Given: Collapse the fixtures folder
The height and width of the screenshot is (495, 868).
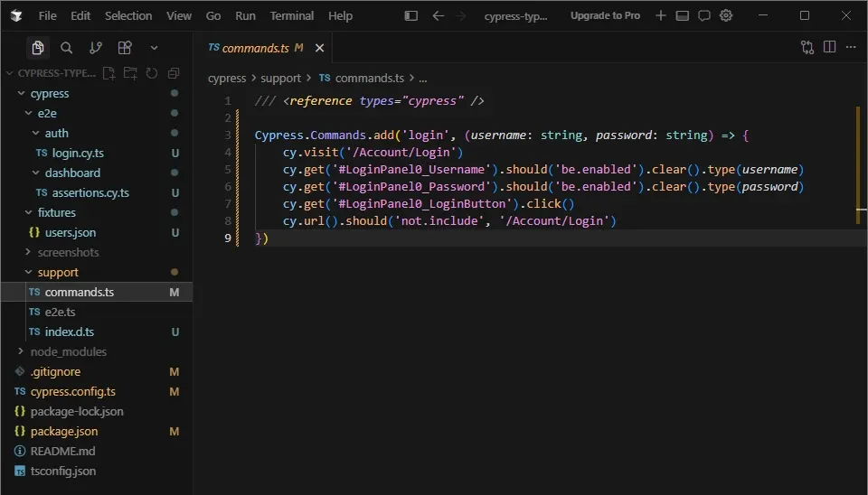Looking at the screenshot, I should pos(29,212).
